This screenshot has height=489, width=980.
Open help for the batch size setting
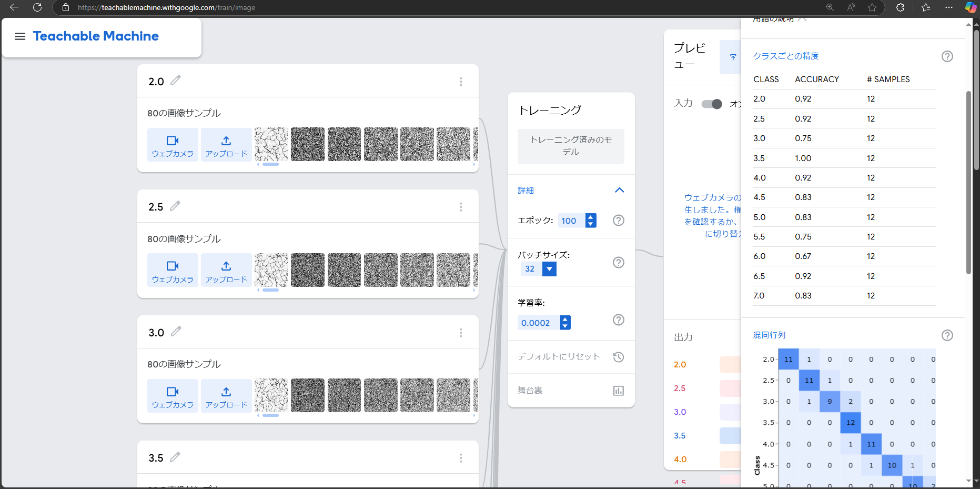[x=619, y=262]
